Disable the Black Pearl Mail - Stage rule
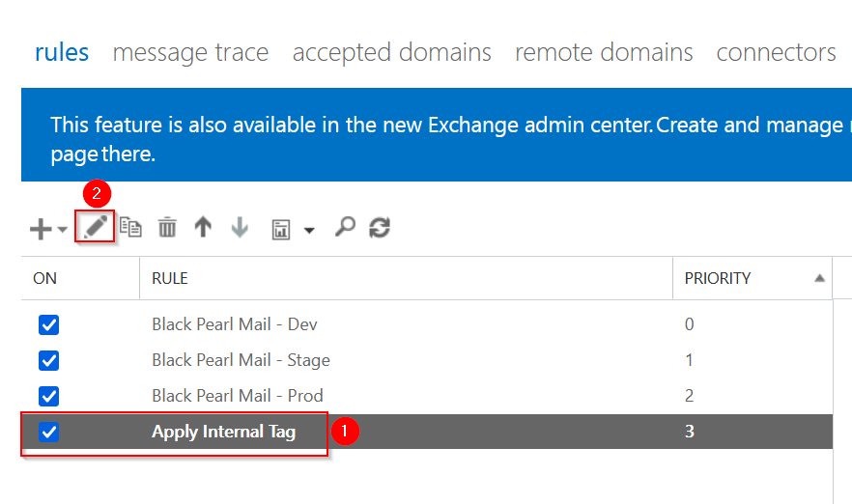 [48, 360]
